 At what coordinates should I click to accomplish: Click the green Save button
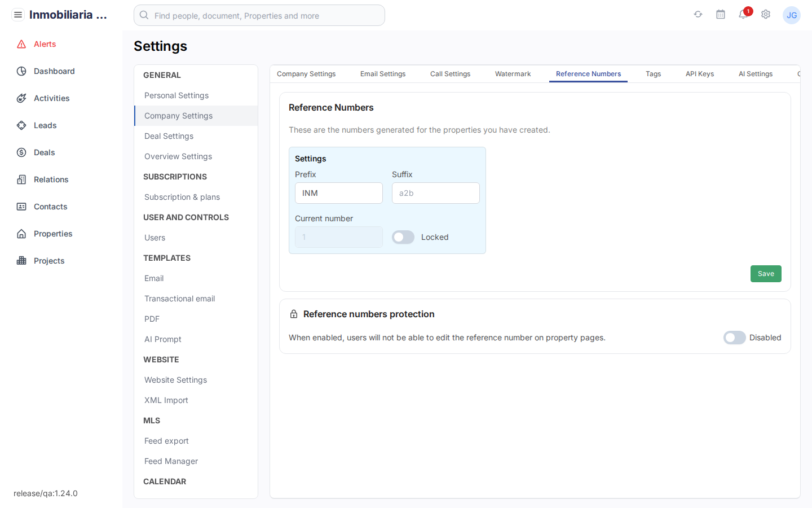765,274
